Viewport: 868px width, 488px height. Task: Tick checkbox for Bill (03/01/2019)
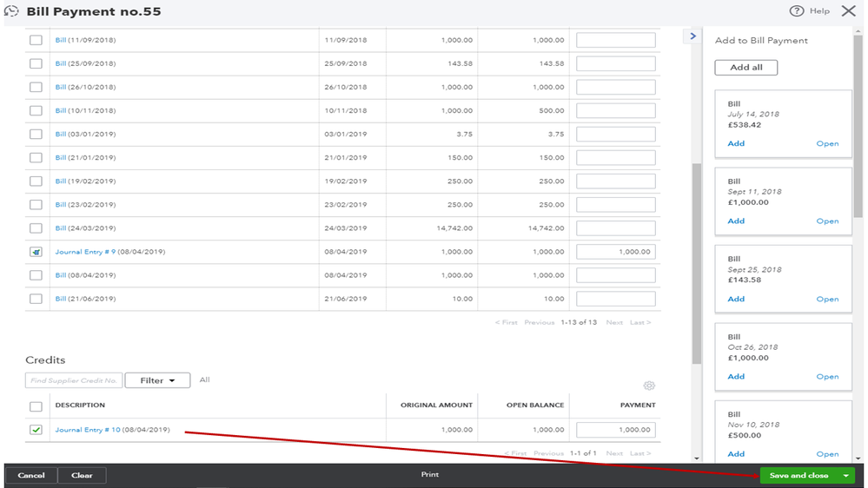[36, 134]
